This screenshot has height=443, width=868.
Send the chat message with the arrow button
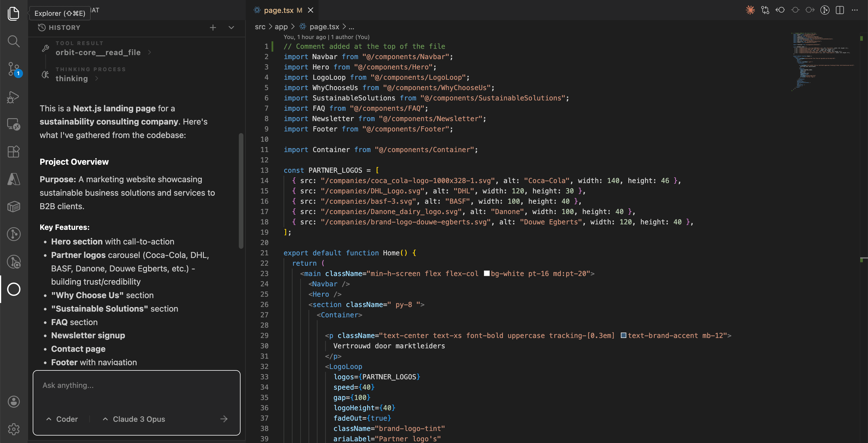224,419
